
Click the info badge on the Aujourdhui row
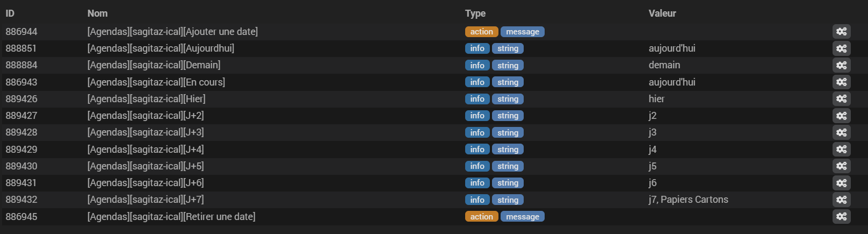tap(478, 48)
